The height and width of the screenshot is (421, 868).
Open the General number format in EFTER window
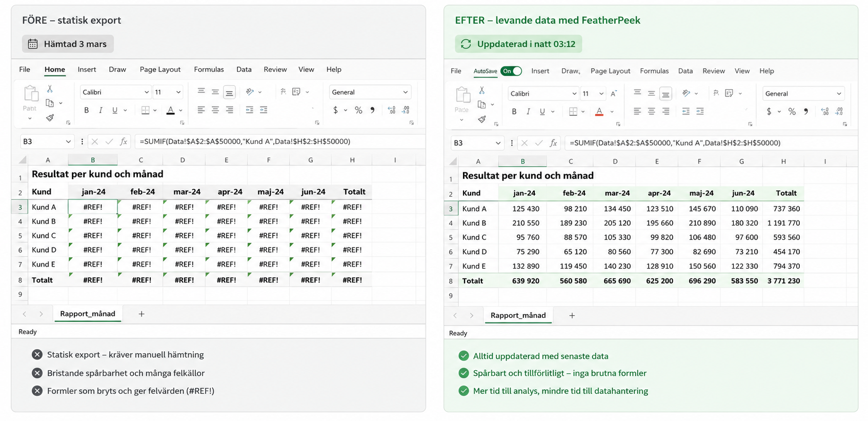(x=803, y=94)
